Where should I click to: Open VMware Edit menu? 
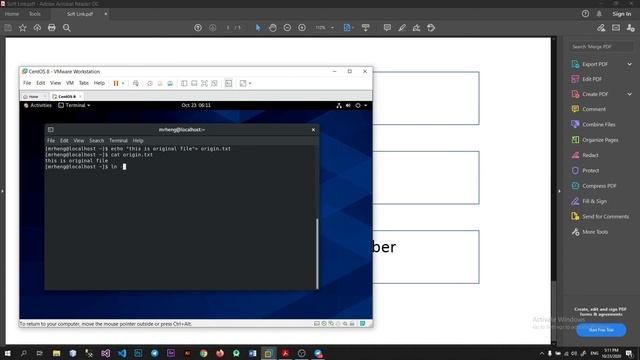[x=40, y=83]
